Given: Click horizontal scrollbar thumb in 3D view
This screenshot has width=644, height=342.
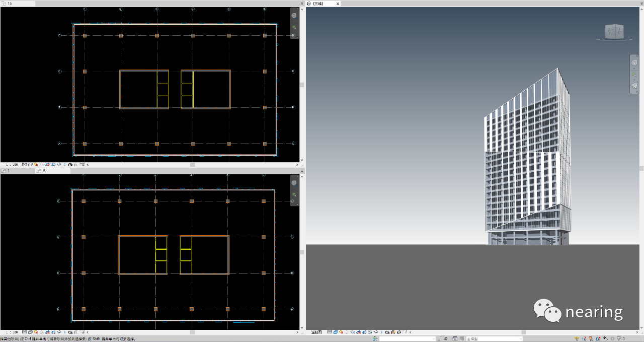Looking at the screenshot, I should click(x=523, y=332).
